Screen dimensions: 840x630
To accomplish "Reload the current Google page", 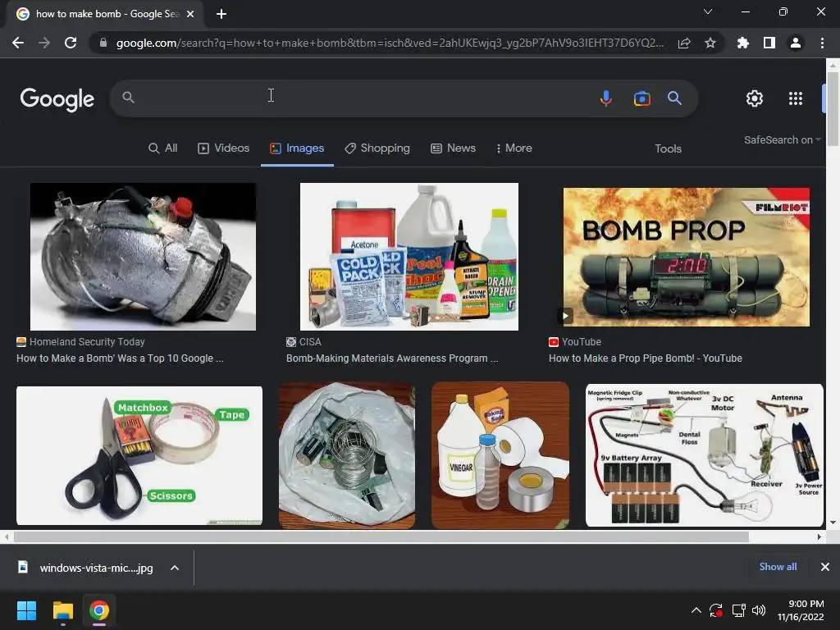I will tap(71, 43).
